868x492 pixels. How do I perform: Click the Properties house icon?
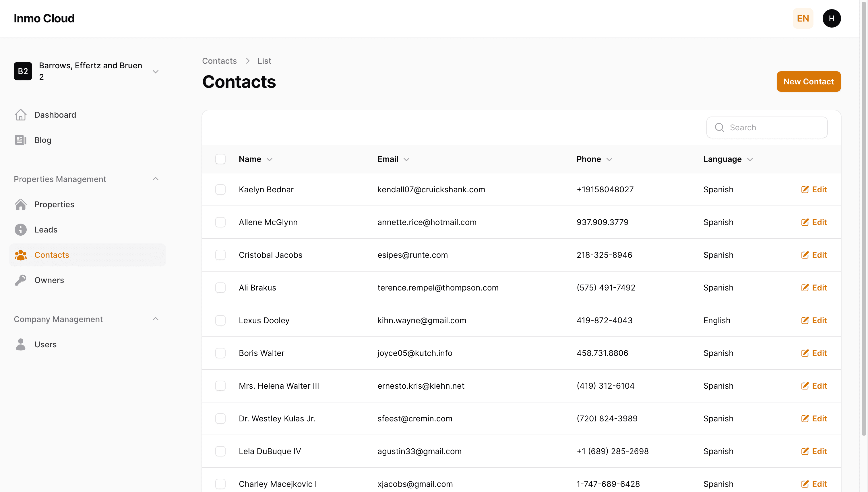[x=21, y=204]
